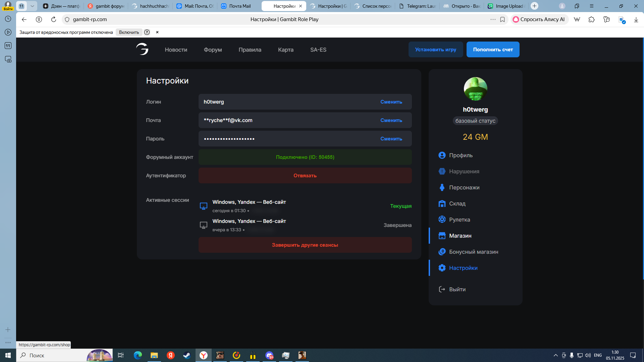Show hidden system tray icons
Image resolution: width=644 pixels, height=362 pixels.
[x=555, y=355]
